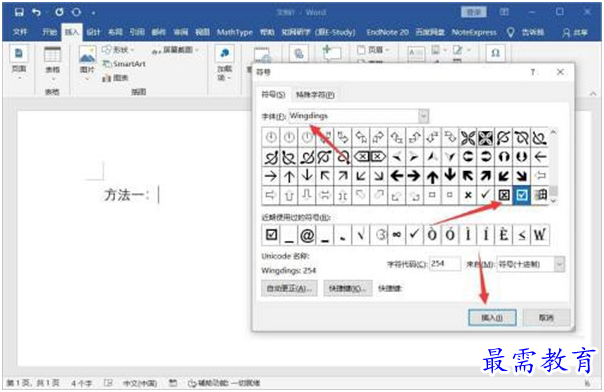Open the ribbon display options icon in the title bar

[504, 12]
